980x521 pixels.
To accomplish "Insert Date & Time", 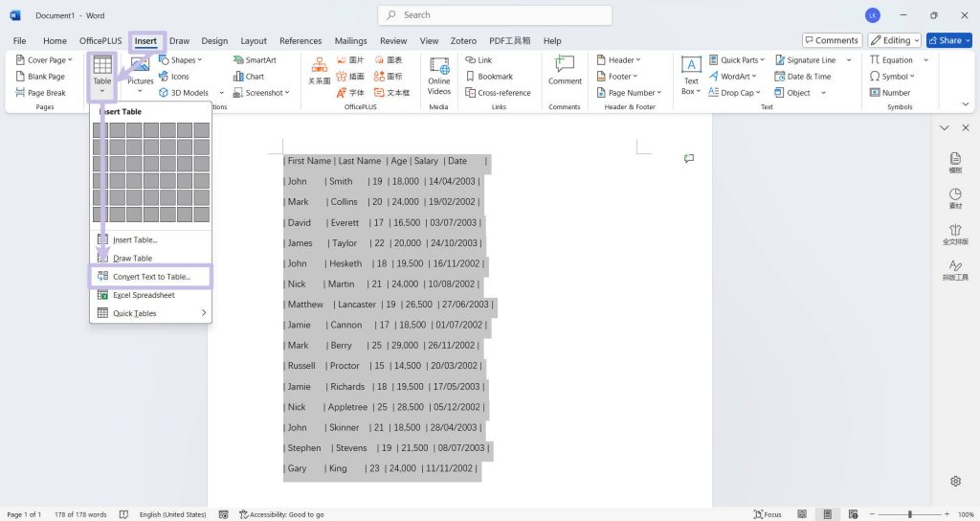I will pos(803,77).
